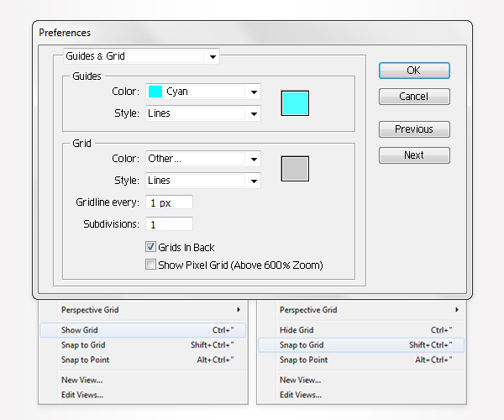Go to Next preferences page
The height and width of the screenshot is (420, 504).
coord(414,155)
